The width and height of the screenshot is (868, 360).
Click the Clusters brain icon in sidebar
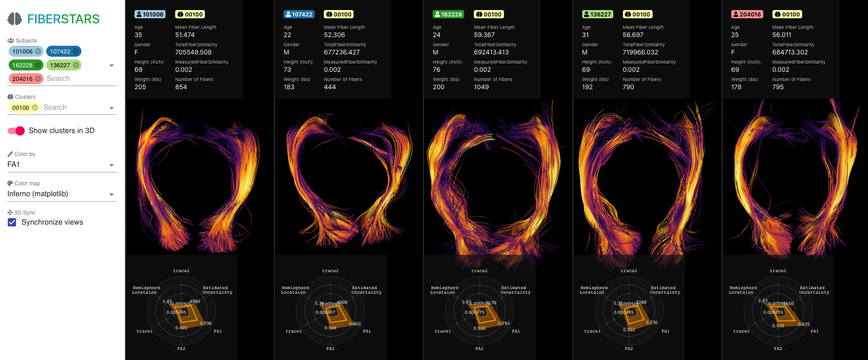(11, 97)
